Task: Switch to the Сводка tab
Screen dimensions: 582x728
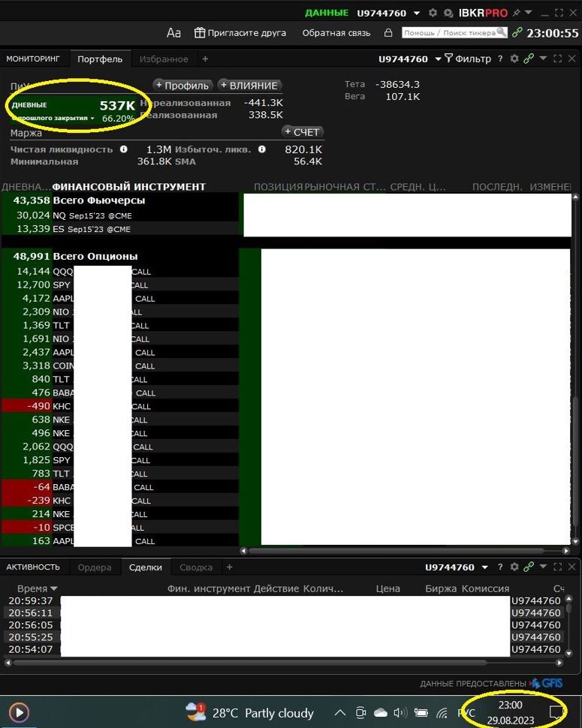Action: (196, 567)
